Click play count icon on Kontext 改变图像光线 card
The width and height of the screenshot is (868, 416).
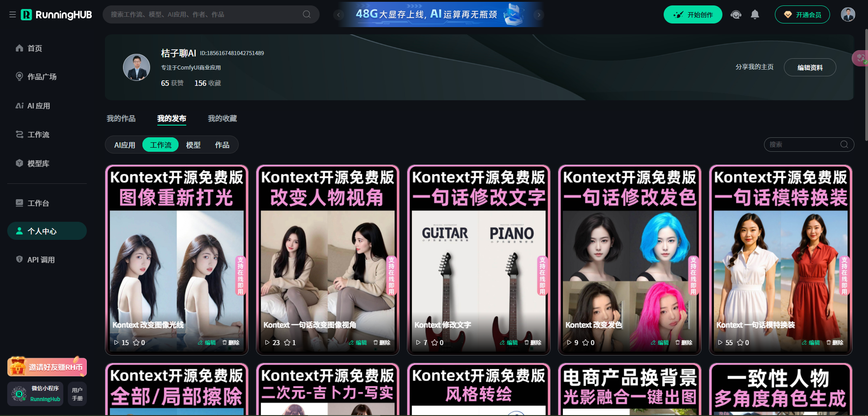tap(117, 342)
